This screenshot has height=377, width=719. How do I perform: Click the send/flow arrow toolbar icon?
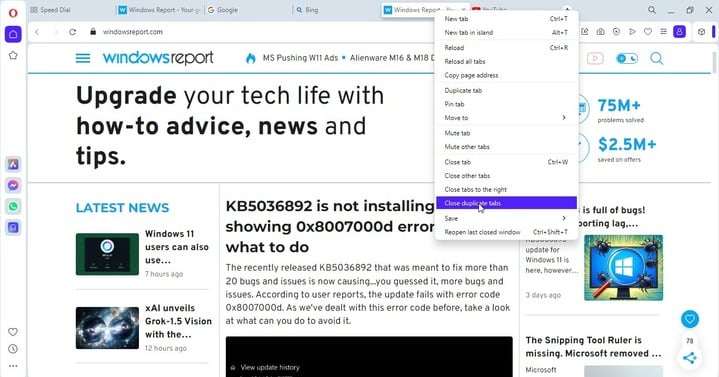(x=632, y=32)
